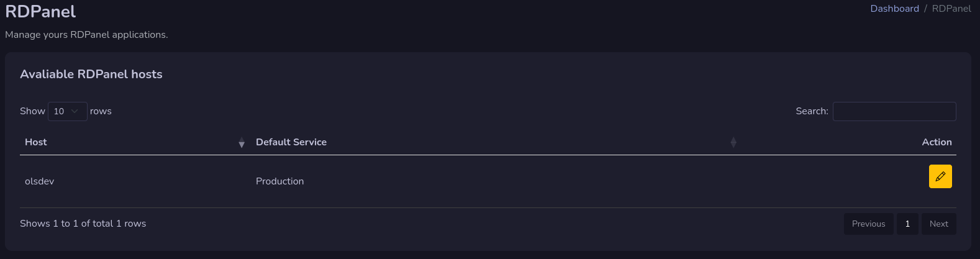The image size is (980, 259).
Task: Click the Default Service sort arrows icon
Action: [x=733, y=142]
